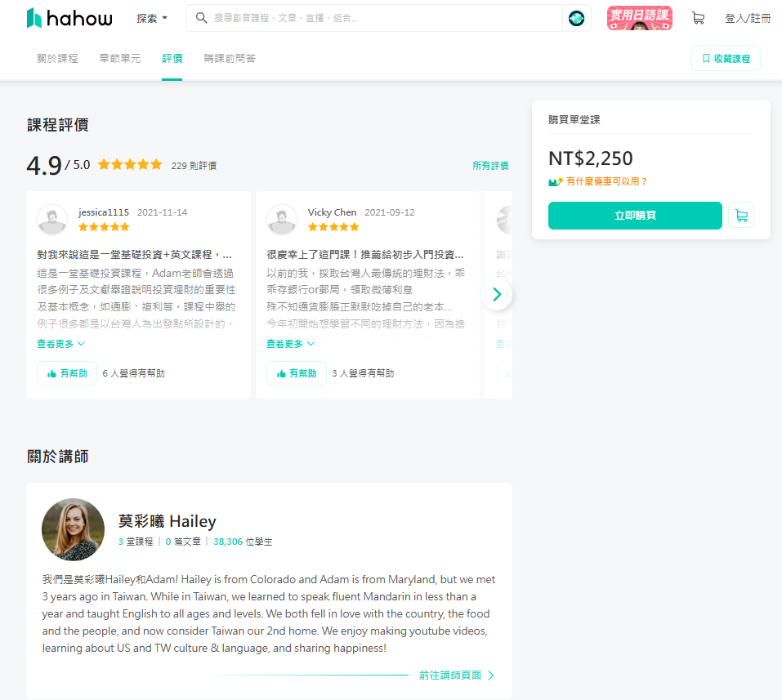Switch to the 章節單元 tab
Viewport: 782px width, 700px height.
tap(119, 59)
